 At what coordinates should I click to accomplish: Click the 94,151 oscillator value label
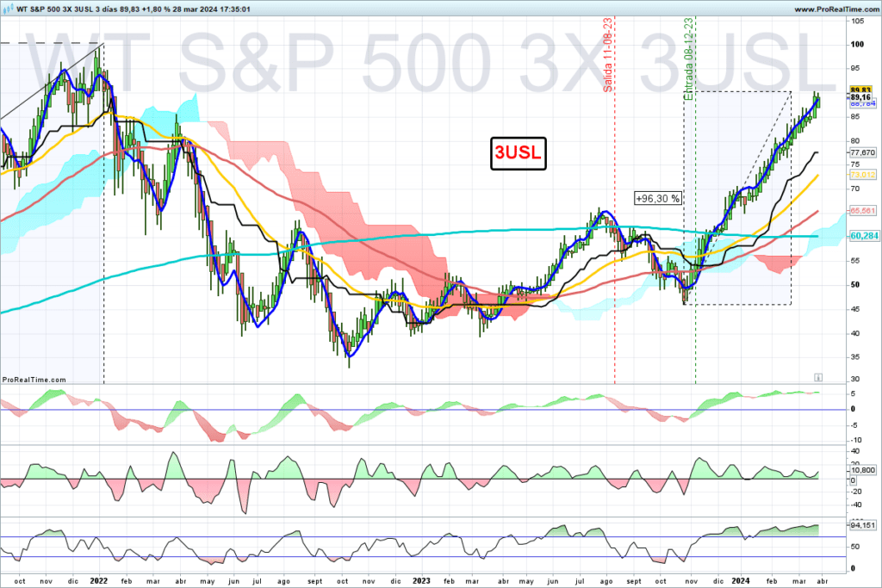pos(863,525)
